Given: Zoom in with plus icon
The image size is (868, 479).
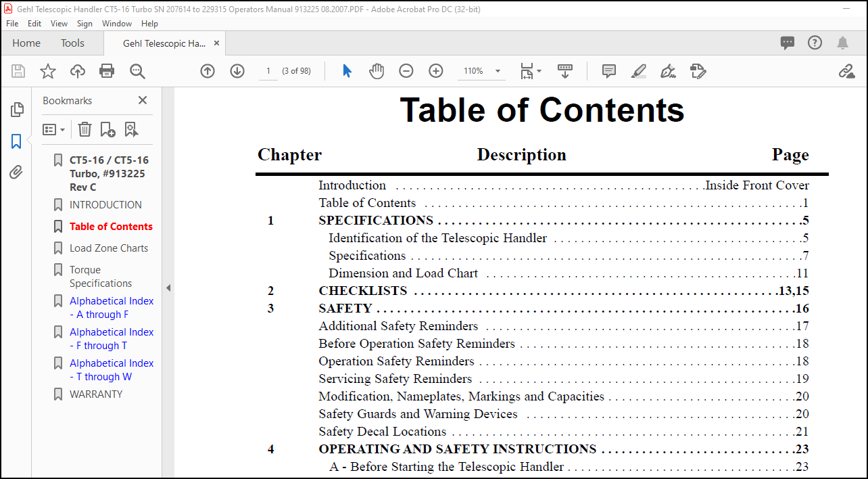Looking at the screenshot, I should coord(436,71).
